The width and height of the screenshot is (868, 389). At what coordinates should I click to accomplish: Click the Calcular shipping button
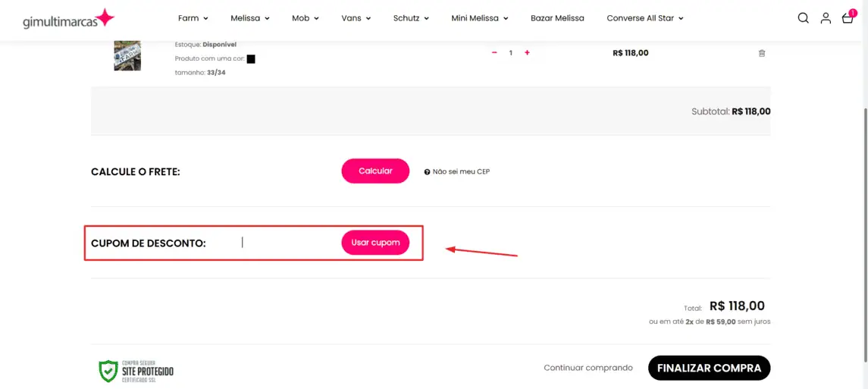(375, 171)
